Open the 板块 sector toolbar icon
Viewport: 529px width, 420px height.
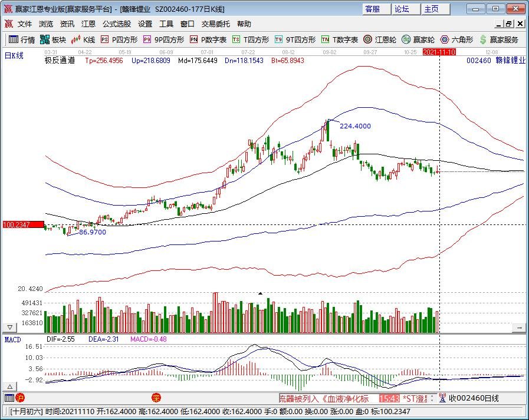click(53, 40)
